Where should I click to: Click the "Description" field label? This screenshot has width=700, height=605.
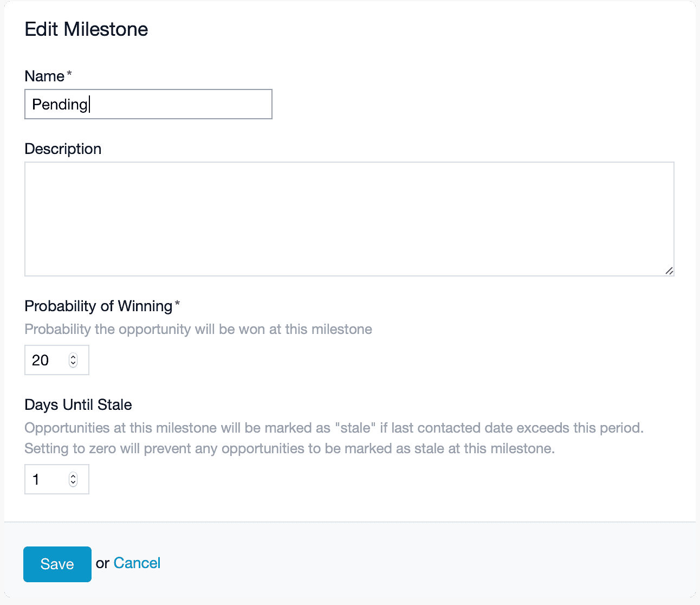click(63, 149)
